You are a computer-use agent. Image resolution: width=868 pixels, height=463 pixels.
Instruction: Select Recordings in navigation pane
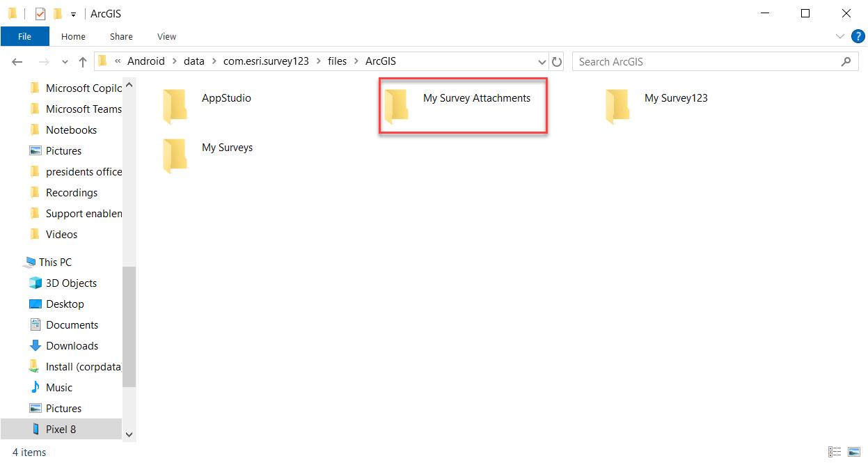(x=63, y=193)
